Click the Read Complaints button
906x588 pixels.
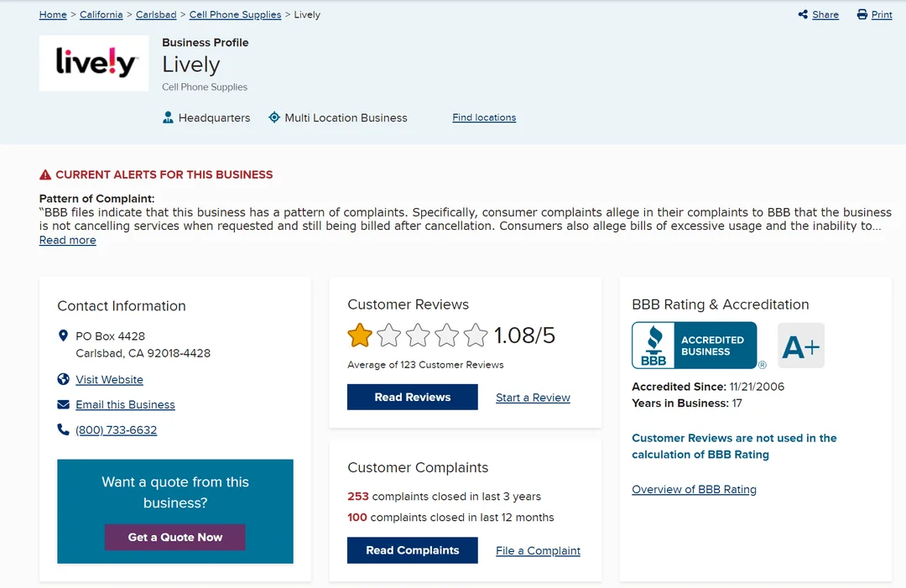pyautogui.click(x=413, y=550)
